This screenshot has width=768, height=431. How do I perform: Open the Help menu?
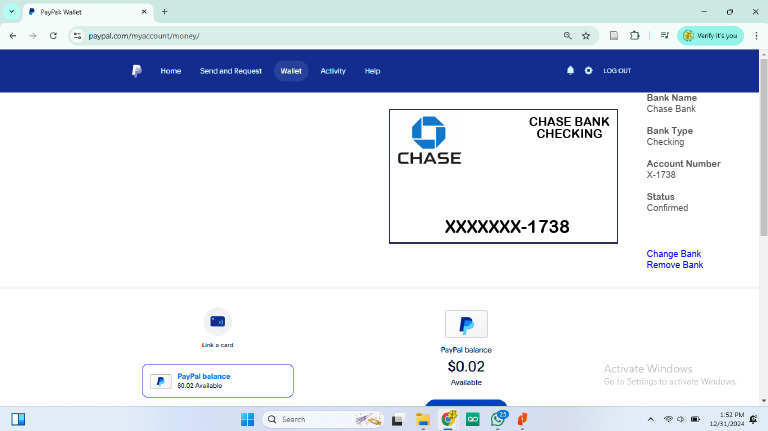(x=372, y=71)
